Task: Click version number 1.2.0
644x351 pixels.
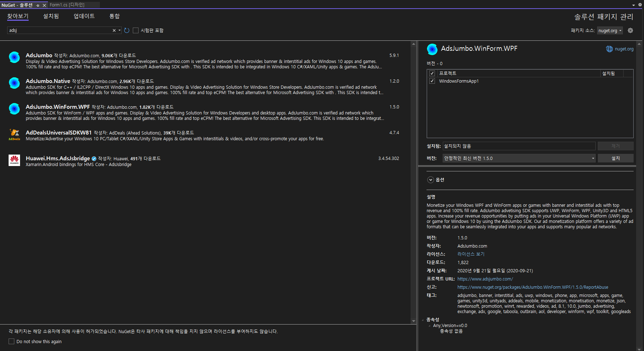Action: [x=394, y=81]
